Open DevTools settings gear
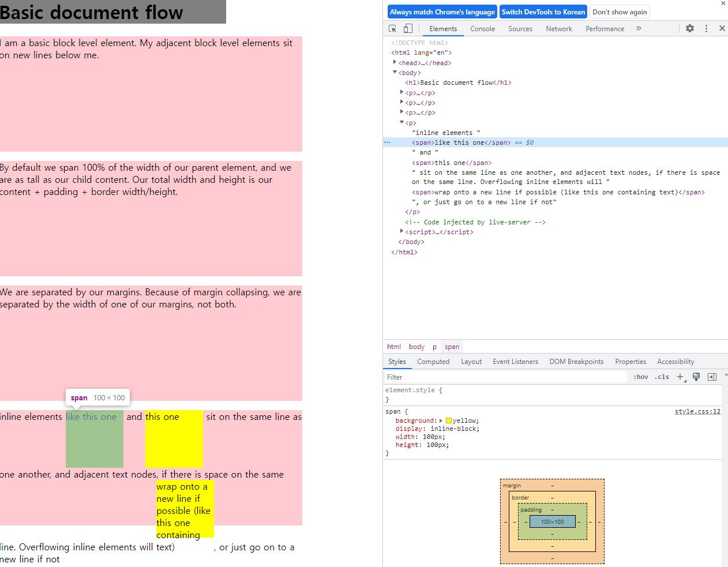 [x=690, y=28]
